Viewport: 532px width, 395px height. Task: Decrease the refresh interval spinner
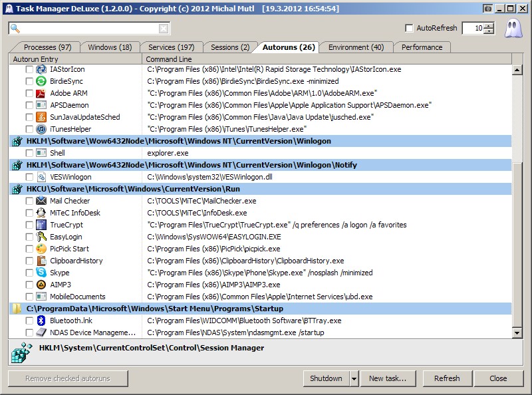point(489,31)
